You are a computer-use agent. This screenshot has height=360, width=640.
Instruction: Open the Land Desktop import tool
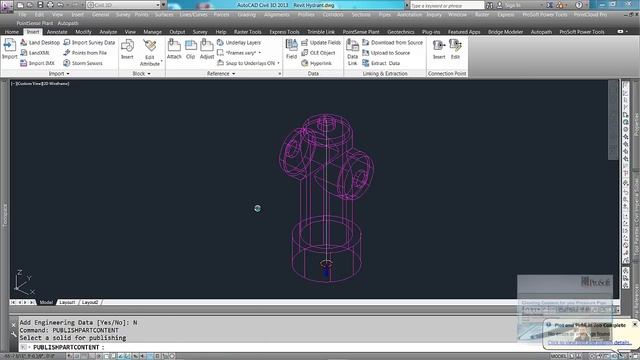[40, 42]
